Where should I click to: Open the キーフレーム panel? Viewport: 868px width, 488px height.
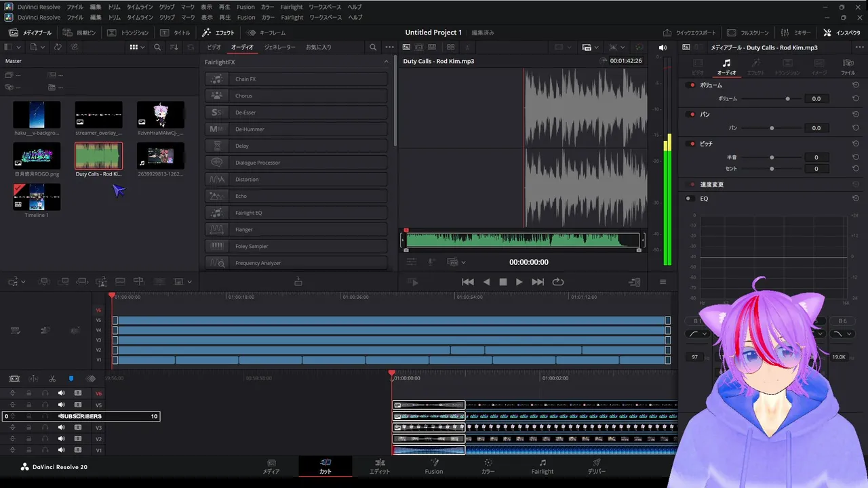[267, 33]
